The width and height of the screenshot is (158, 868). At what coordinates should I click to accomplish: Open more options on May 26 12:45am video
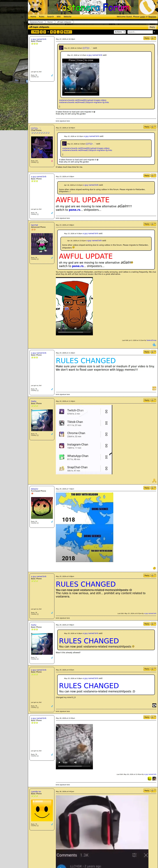pyautogui.click(x=89, y=762)
